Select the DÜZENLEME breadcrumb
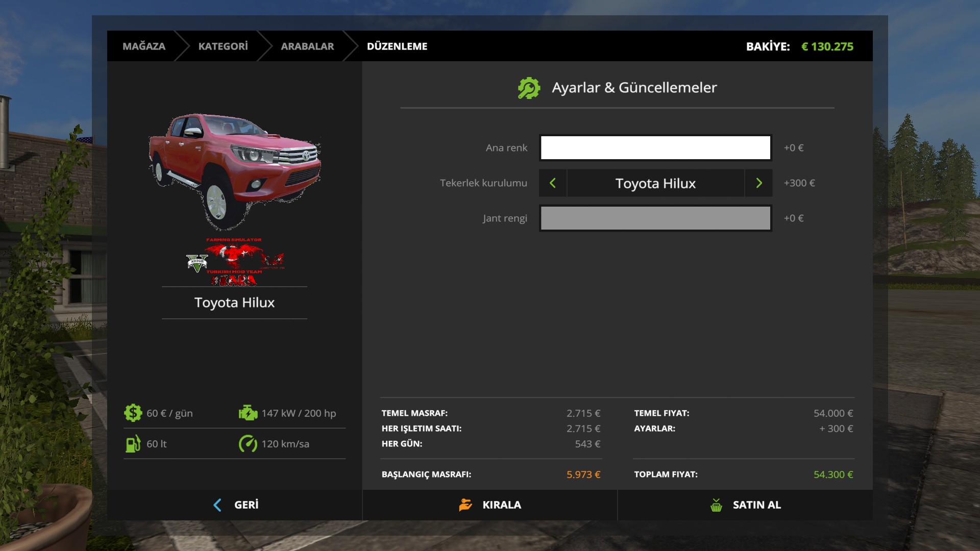The height and width of the screenshot is (551, 980). click(x=397, y=46)
